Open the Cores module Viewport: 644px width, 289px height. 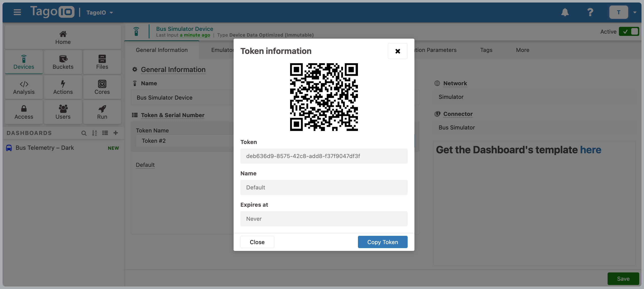[x=102, y=87]
